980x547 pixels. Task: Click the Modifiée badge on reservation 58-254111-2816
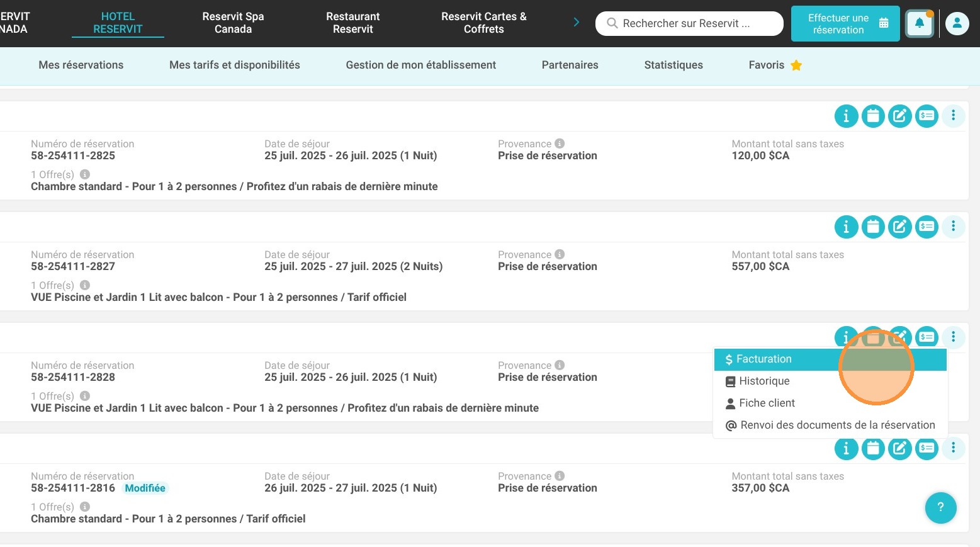pos(145,488)
